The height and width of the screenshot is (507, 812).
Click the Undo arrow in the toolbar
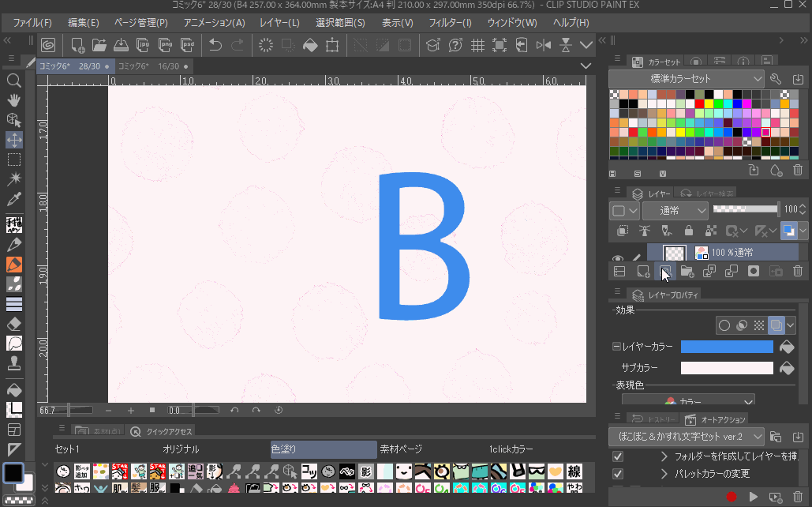tap(215, 45)
